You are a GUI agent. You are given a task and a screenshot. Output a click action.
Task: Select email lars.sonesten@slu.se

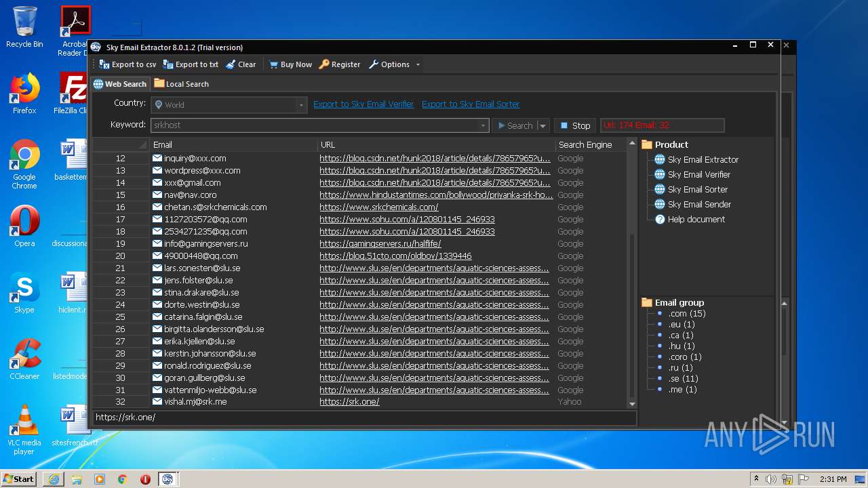coord(202,268)
